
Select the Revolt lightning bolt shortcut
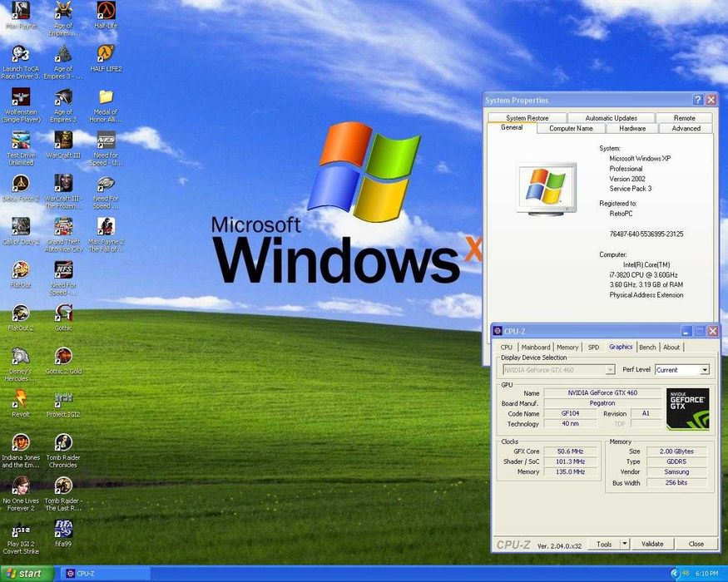[x=21, y=404]
